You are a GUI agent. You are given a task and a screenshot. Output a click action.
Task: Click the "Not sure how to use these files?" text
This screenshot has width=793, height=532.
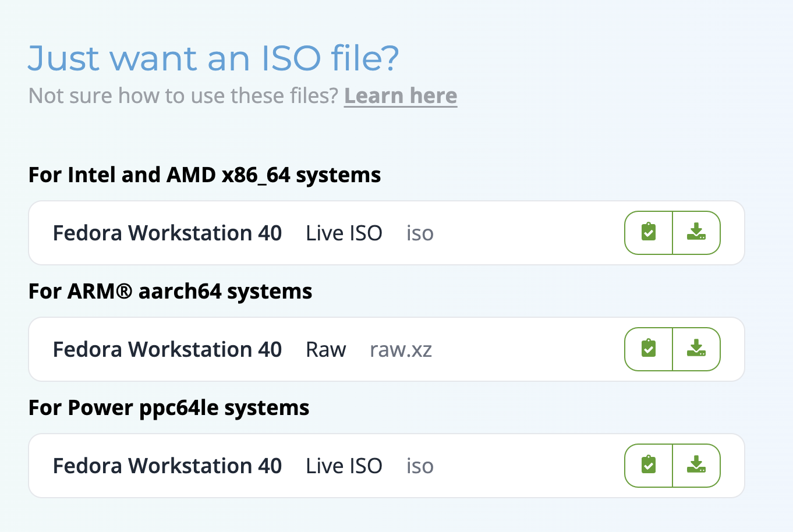coord(183,96)
